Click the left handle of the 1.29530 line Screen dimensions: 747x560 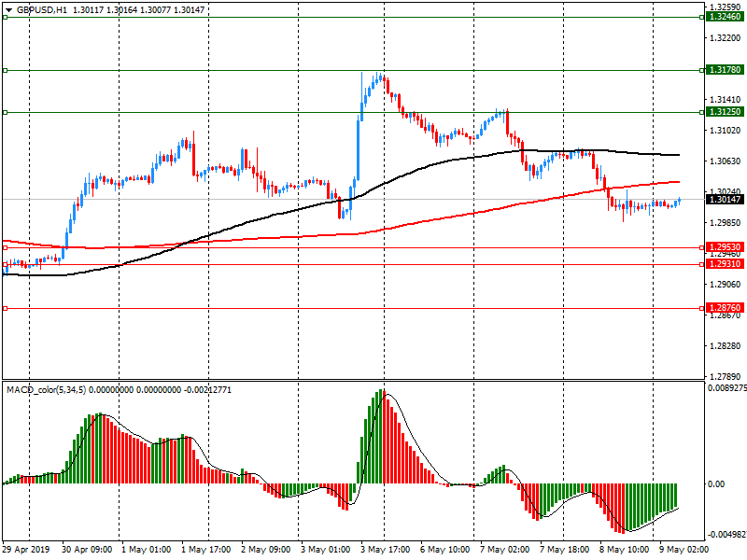[5, 247]
